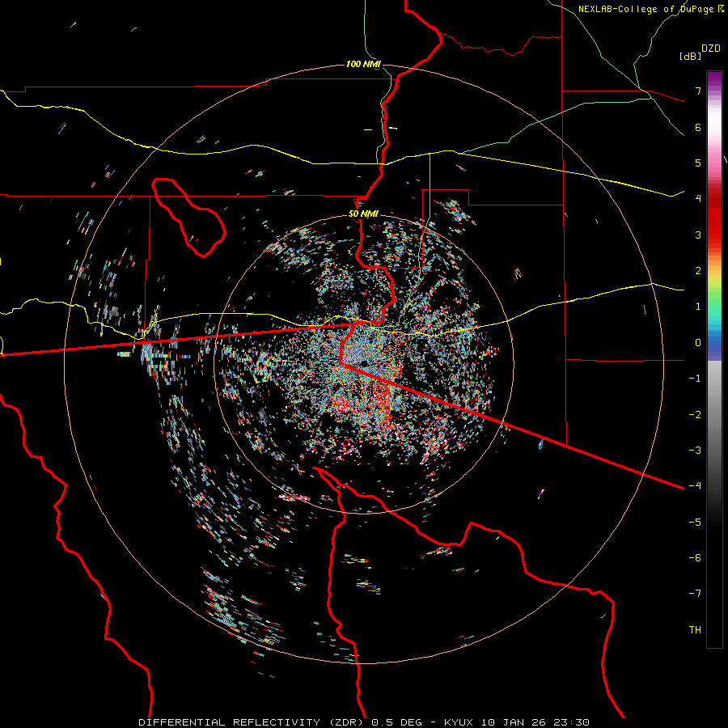Click the DZD legend title

coord(711,49)
